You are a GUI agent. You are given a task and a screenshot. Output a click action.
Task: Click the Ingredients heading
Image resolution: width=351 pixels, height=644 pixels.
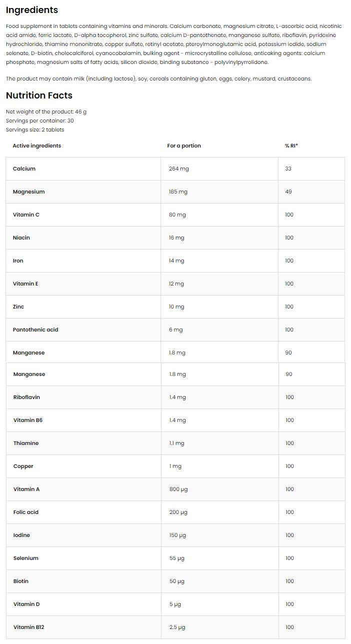[31, 10]
